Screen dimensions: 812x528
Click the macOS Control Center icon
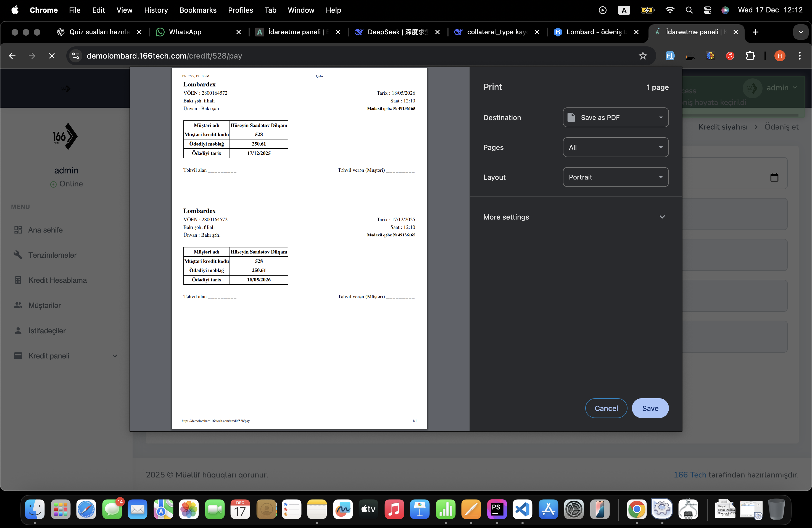[707, 10]
